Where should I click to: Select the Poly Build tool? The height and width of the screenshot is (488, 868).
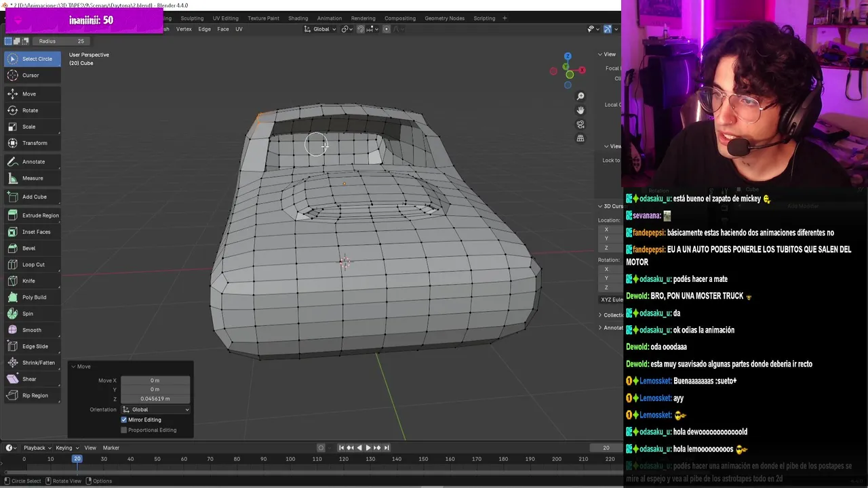coord(32,297)
